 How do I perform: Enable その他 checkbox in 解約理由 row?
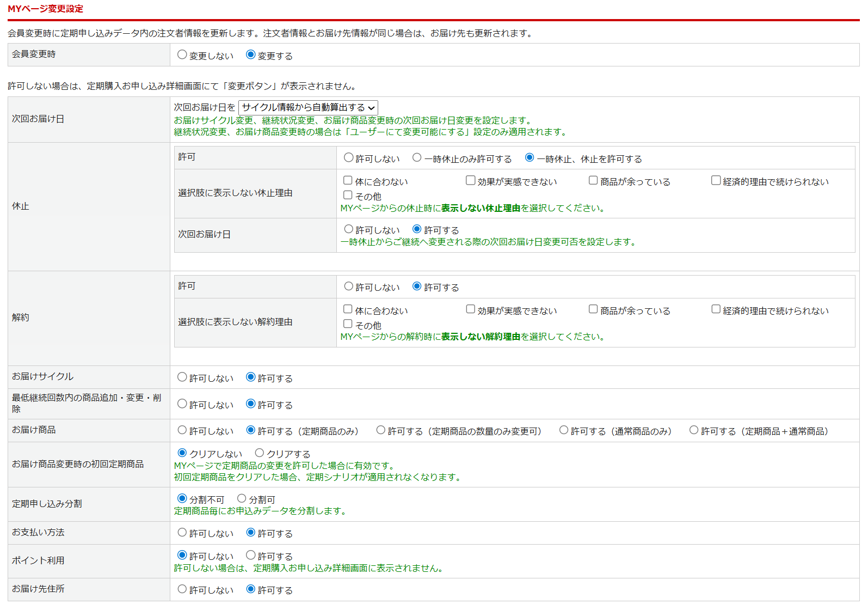point(348,324)
